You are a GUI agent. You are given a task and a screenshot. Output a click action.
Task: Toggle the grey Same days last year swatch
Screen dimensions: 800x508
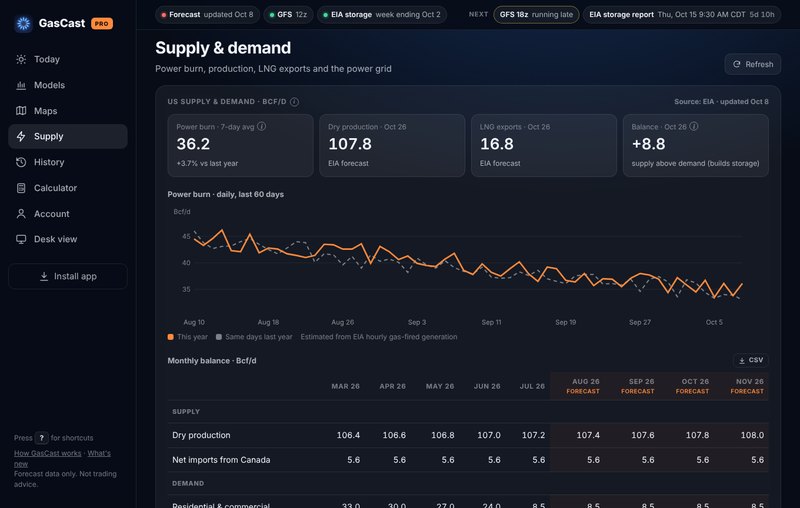point(219,337)
